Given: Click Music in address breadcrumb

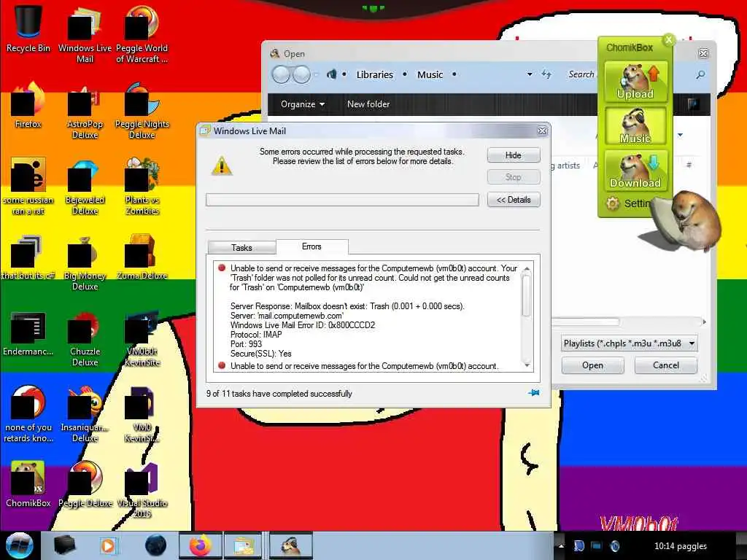Looking at the screenshot, I should click(x=430, y=75).
